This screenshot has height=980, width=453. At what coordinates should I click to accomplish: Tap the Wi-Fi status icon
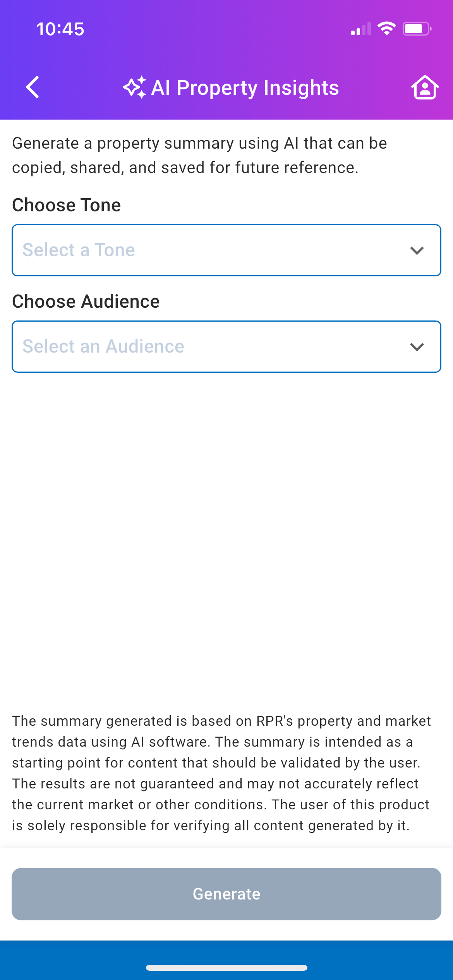(386, 29)
